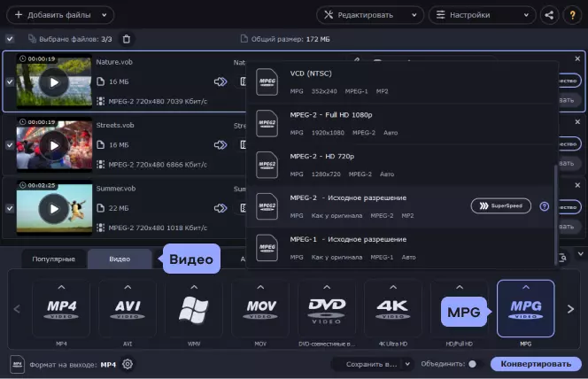The height and width of the screenshot is (379, 588).
Task: Click the convert arrow icon for Nature.vob
Action: 220,81
